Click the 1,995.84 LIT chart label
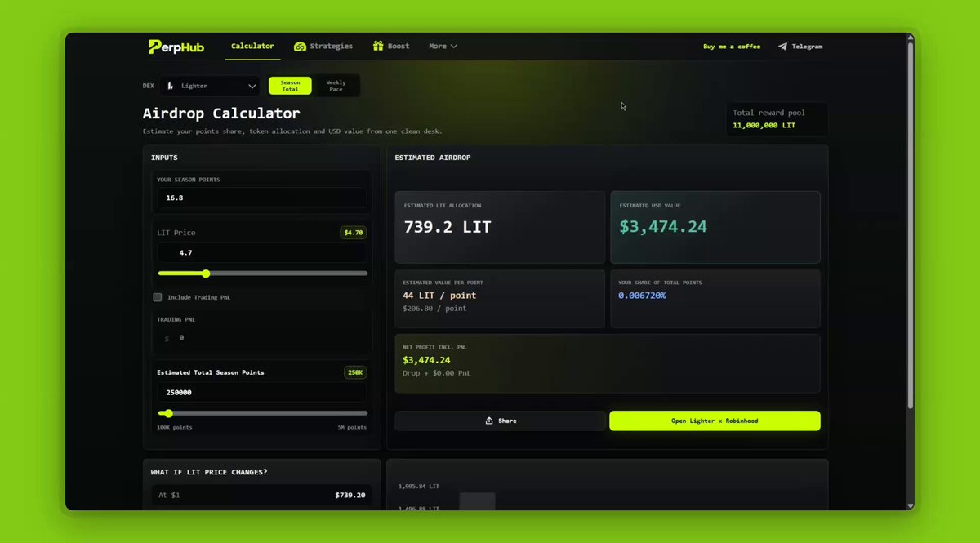980x543 pixels. [418, 487]
